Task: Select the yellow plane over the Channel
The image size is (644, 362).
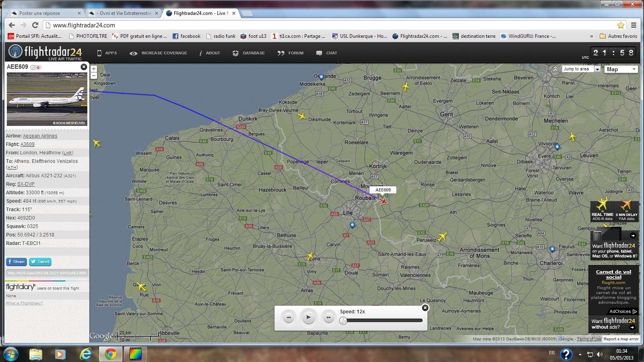Action: (97, 143)
